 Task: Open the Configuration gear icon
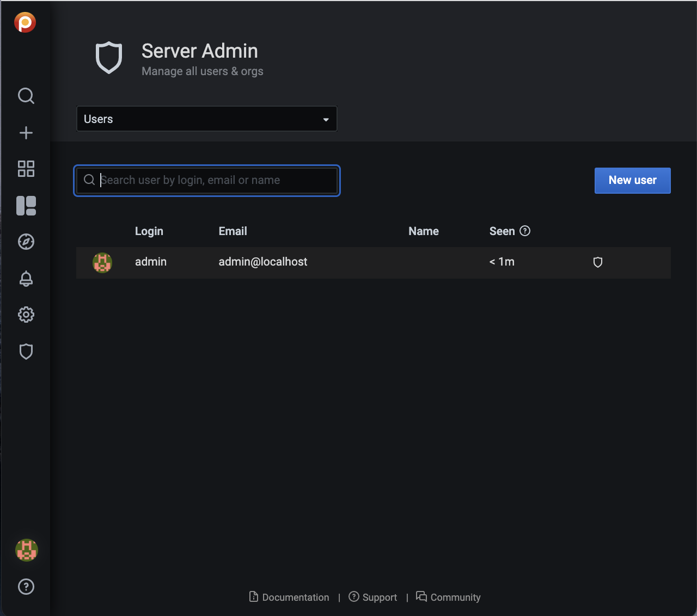coord(26,315)
